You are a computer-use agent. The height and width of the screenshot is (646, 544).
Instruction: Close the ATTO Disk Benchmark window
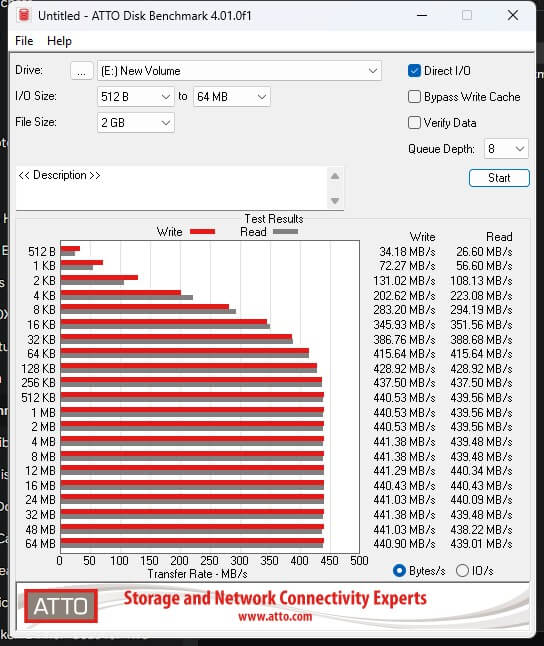pyautogui.click(x=513, y=16)
